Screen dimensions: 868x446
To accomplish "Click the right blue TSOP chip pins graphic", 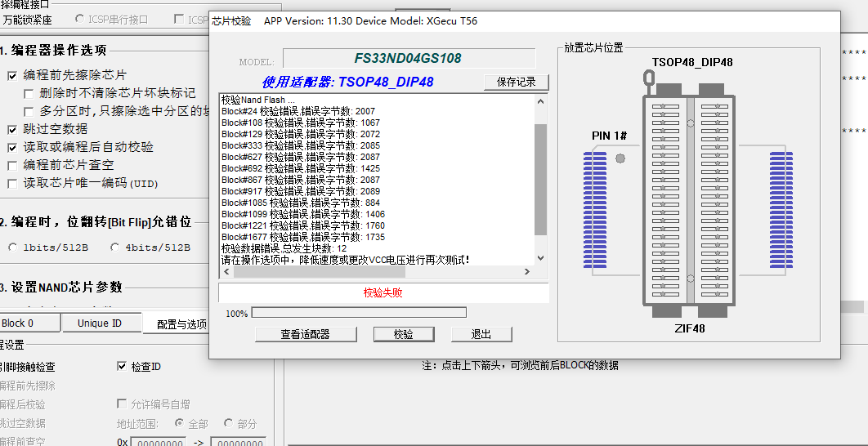I will pyautogui.click(x=781, y=199).
